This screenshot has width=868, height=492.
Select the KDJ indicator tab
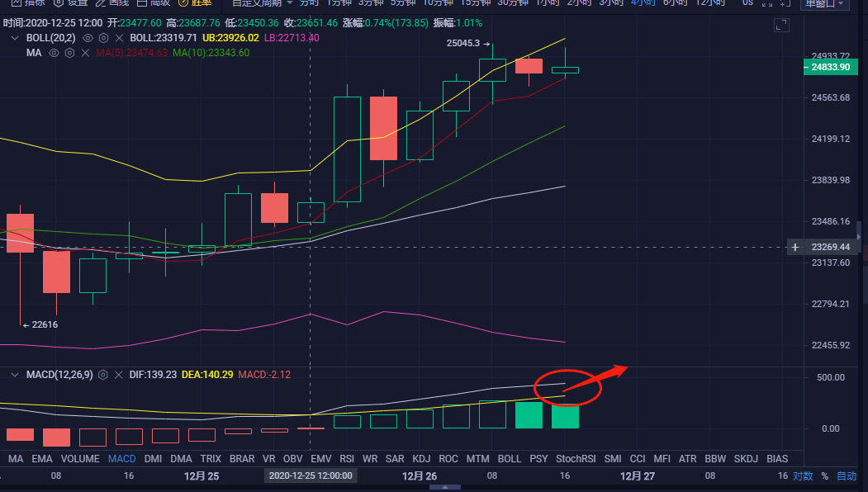421,459
